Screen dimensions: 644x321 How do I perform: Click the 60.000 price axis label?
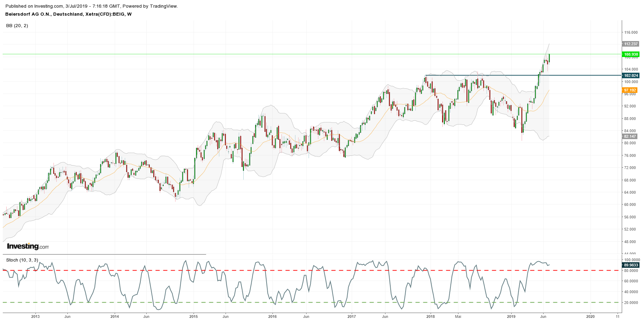(630, 204)
